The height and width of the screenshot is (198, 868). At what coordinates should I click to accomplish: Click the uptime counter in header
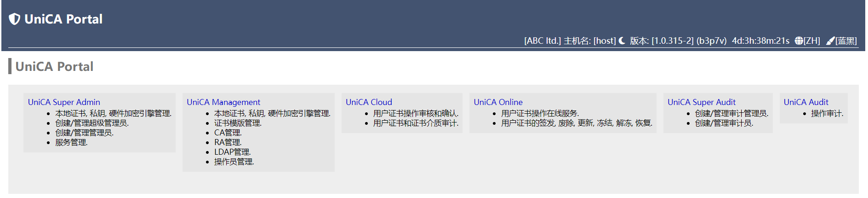pyautogui.click(x=760, y=41)
